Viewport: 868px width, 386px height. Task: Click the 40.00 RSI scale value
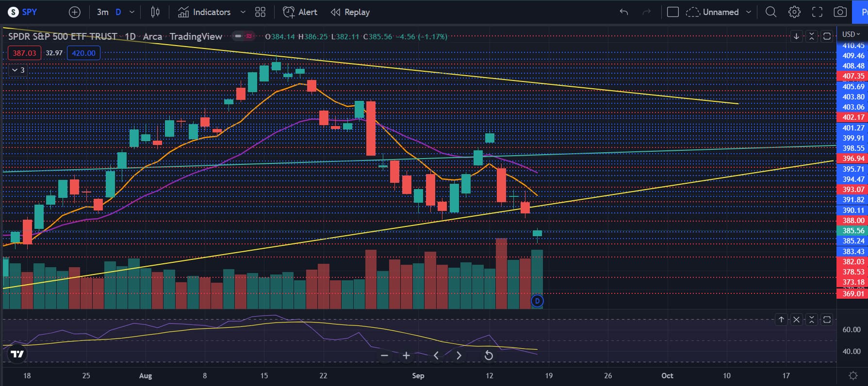tap(852, 352)
